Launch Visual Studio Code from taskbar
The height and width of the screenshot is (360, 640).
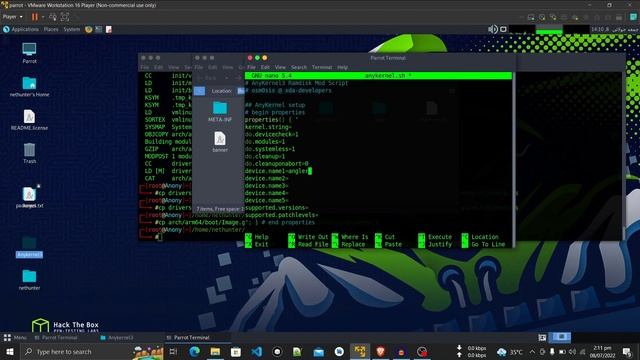click(257, 351)
